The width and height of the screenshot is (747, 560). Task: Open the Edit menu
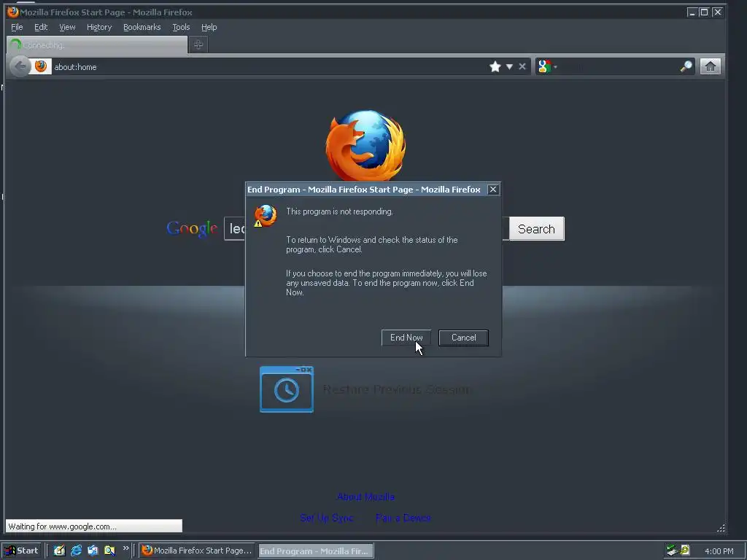(x=41, y=27)
